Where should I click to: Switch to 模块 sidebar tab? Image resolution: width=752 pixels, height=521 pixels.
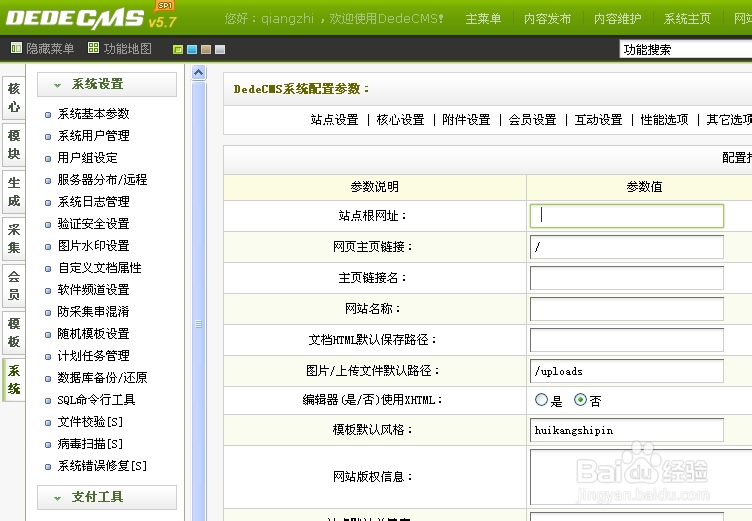tap(14, 144)
